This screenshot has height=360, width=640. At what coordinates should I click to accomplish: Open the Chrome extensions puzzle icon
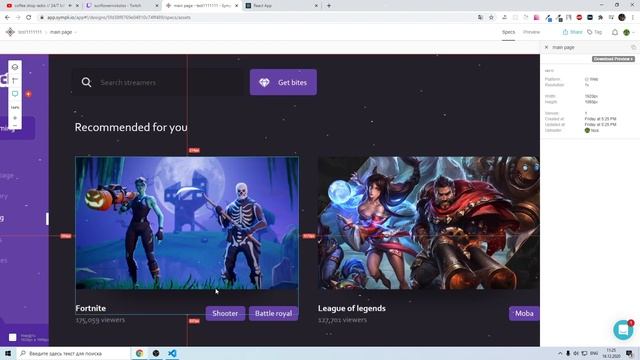click(600, 18)
